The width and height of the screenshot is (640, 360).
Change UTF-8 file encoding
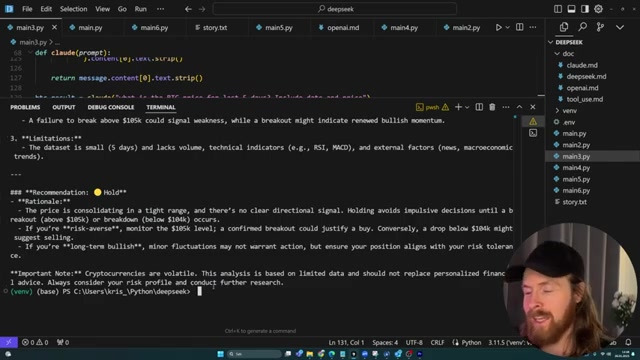[414, 342]
